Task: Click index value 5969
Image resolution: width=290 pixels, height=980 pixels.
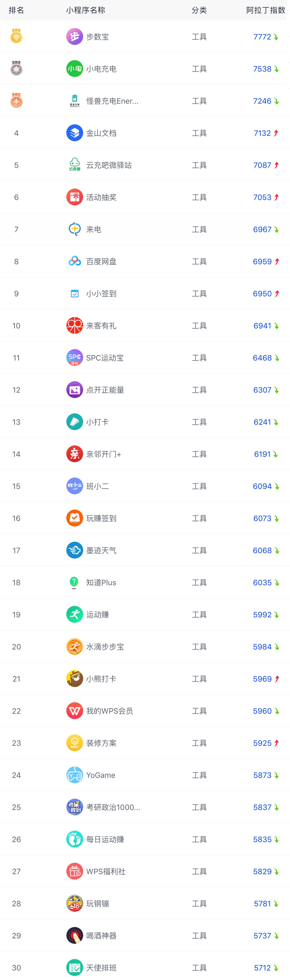Action: [x=262, y=679]
